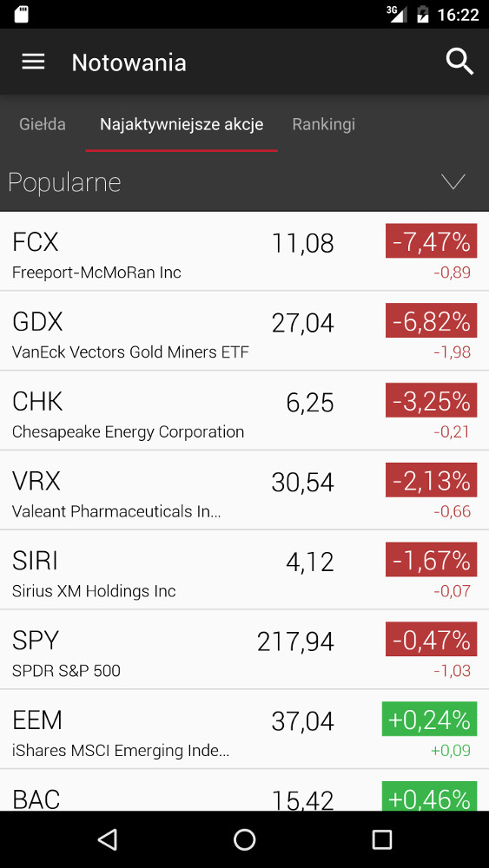Tap the Android home circle icon
Image resolution: width=489 pixels, height=868 pixels.
point(244,839)
